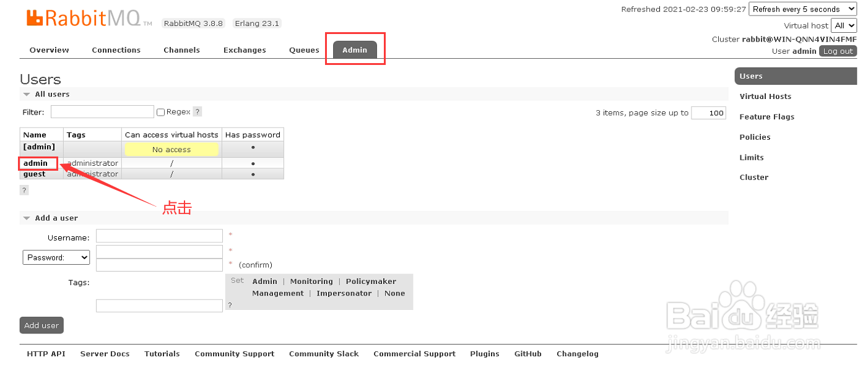Image resolution: width=868 pixels, height=373 pixels.
Task: Click the Add user button
Action: pos(41,325)
